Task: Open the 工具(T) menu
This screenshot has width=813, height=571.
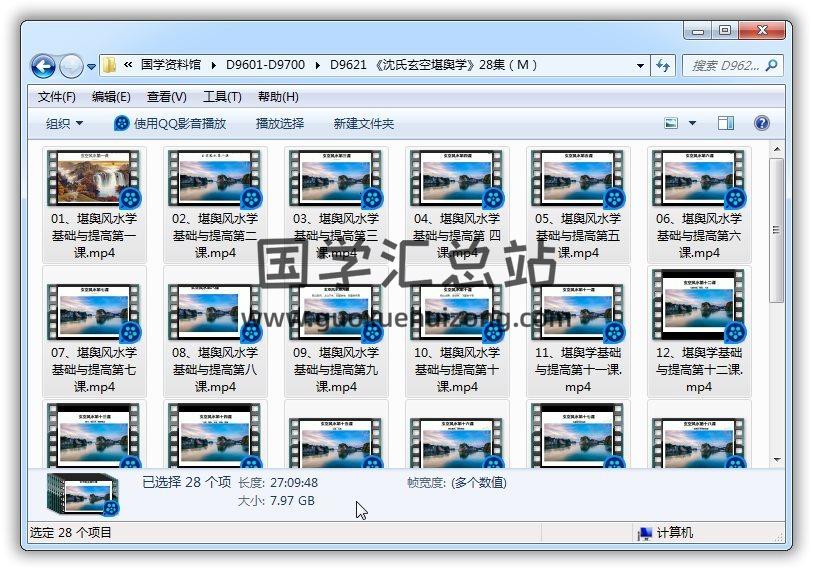Action: pyautogui.click(x=222, y=96)
